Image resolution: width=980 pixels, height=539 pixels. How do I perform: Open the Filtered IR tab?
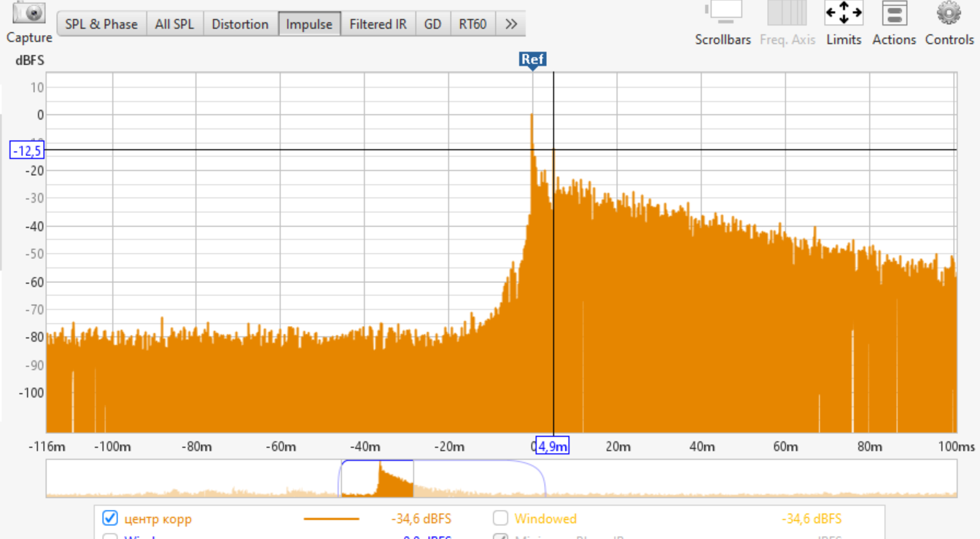pos(378,24)
